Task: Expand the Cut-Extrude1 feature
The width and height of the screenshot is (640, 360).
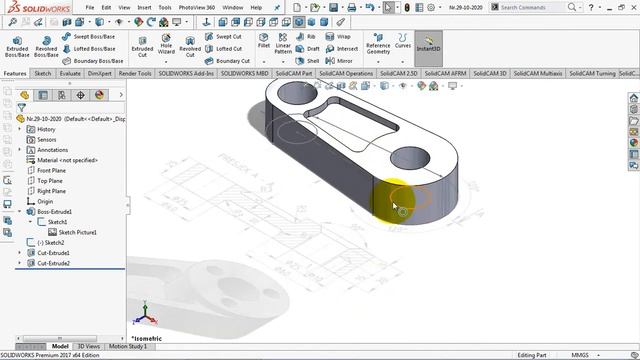Action: point(19,253)
